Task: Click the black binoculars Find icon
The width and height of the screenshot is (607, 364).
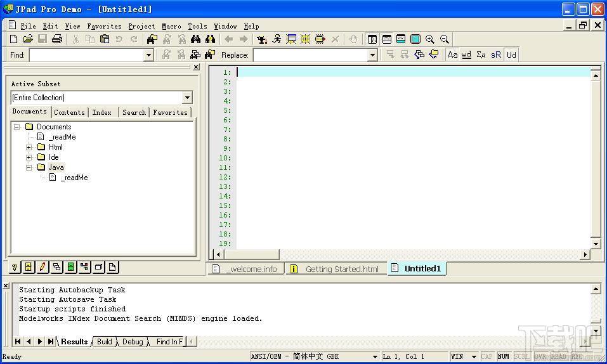Action: coord(195,39)
